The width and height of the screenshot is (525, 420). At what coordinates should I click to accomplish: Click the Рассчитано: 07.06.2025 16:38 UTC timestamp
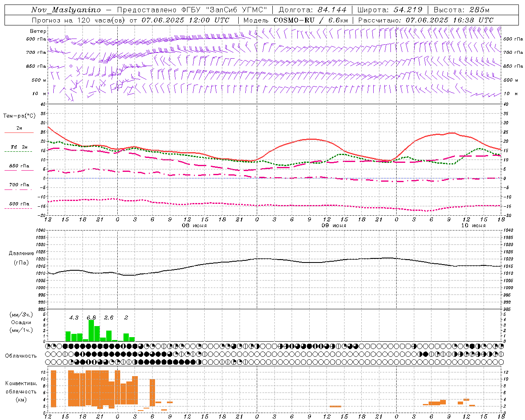[426, 20]
